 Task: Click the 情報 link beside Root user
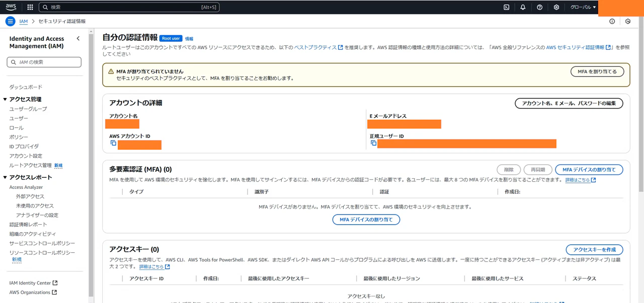point(189,39)
